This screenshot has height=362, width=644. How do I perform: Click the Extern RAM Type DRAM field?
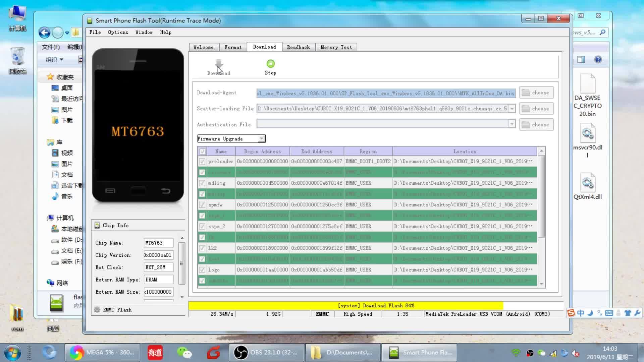pos(158,280)
